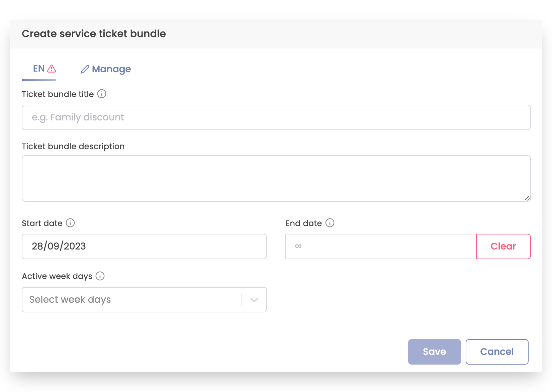Screen dimensions: 552x392
Task: Save the service ticket bundle
Action: pyautogui.click(x=434, y=352)
